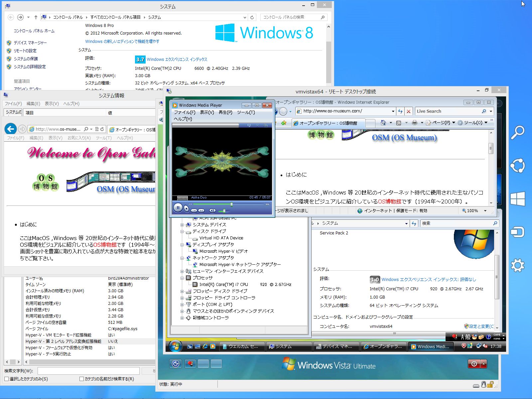Open the Search charm magnifier icon
The width and height of the screenshot is (532, 399).
click(x=517, y=133)
